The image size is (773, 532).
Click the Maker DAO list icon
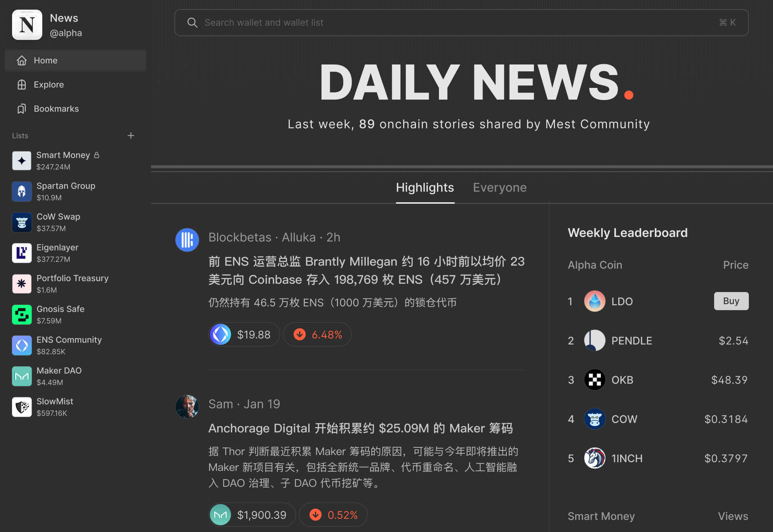click(22, 376)
